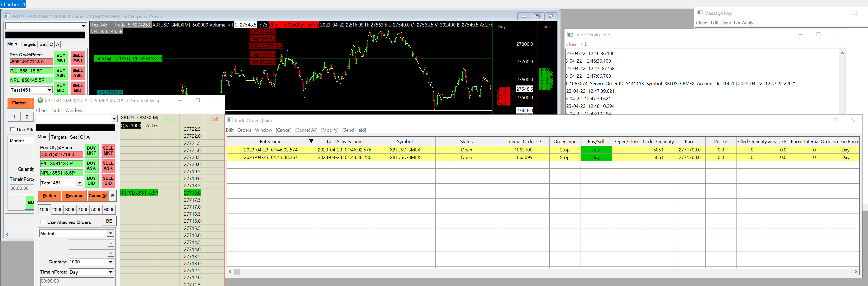Screen dimensions: 868x286
Task: Click Send For Analysis in Message Log
Action: click(x=740, y=23)
